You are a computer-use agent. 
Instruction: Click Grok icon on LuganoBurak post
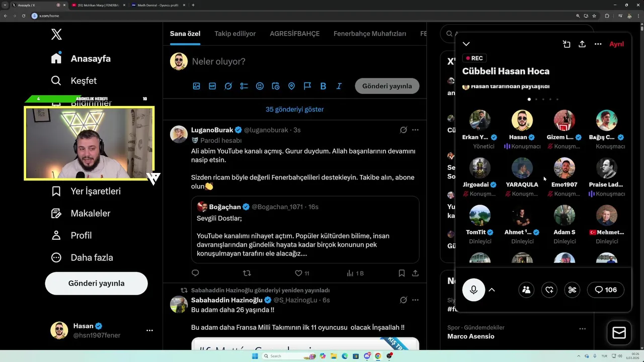click(x=404, y=130)
